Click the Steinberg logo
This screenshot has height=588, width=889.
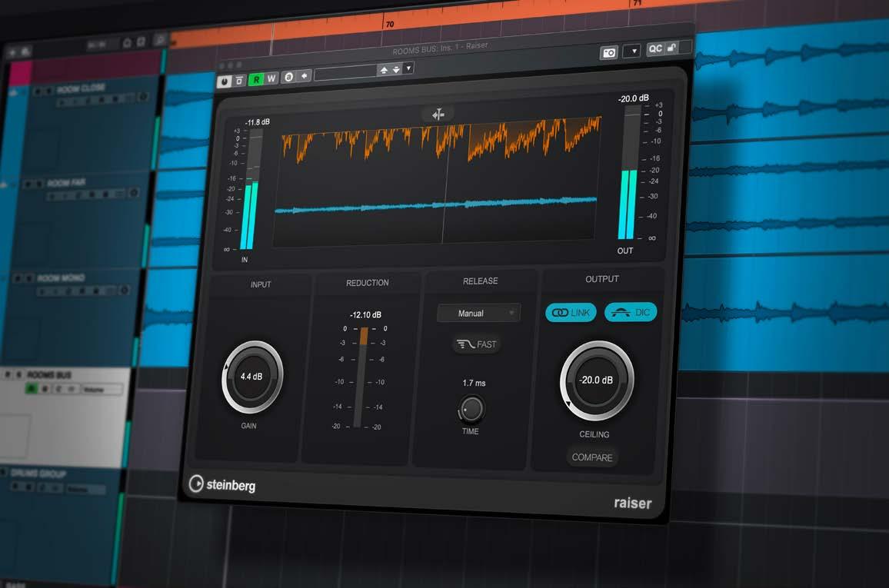pyautogui.click(x=222, y=484)
